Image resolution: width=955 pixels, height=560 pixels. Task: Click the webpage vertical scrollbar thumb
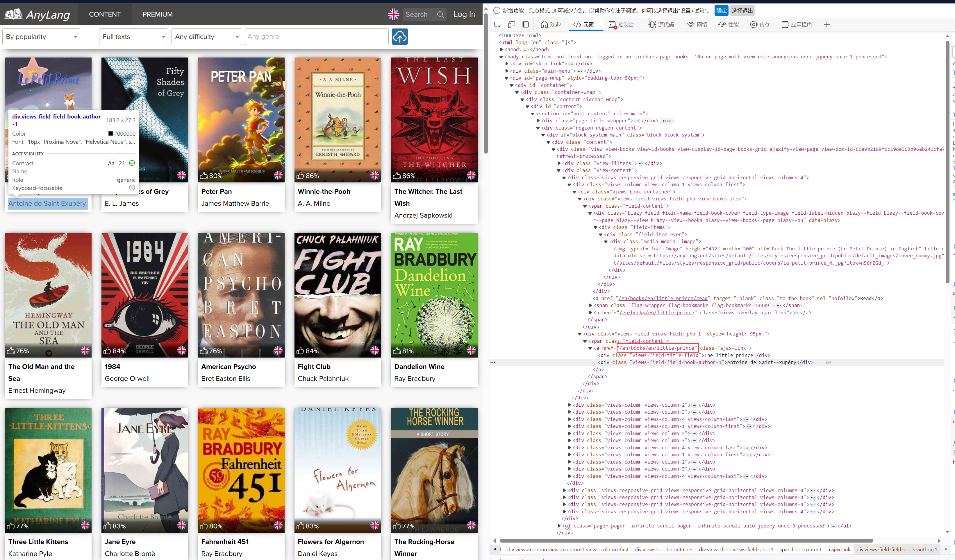(x=485, y=83)
